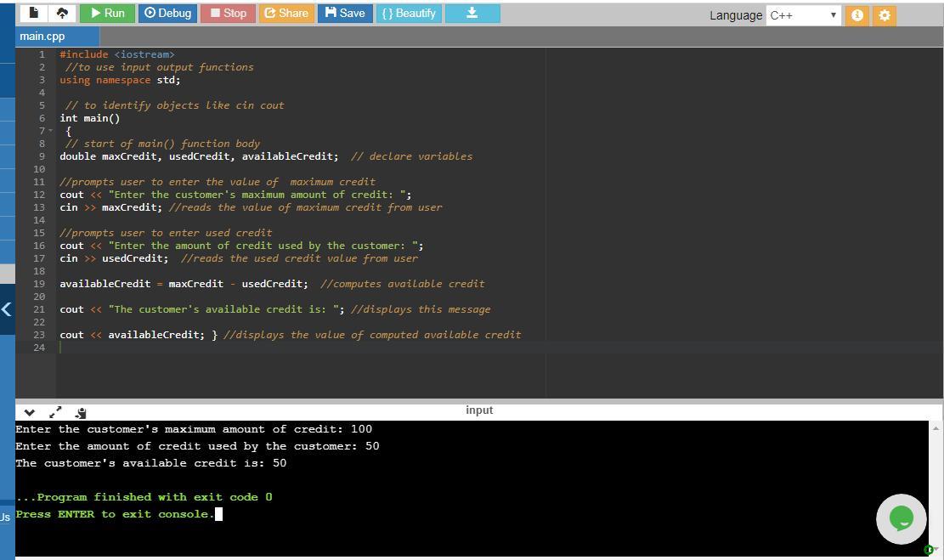Open the green chat bubble widget
This screenshot has width=944, height=560.
click(901, 518)
